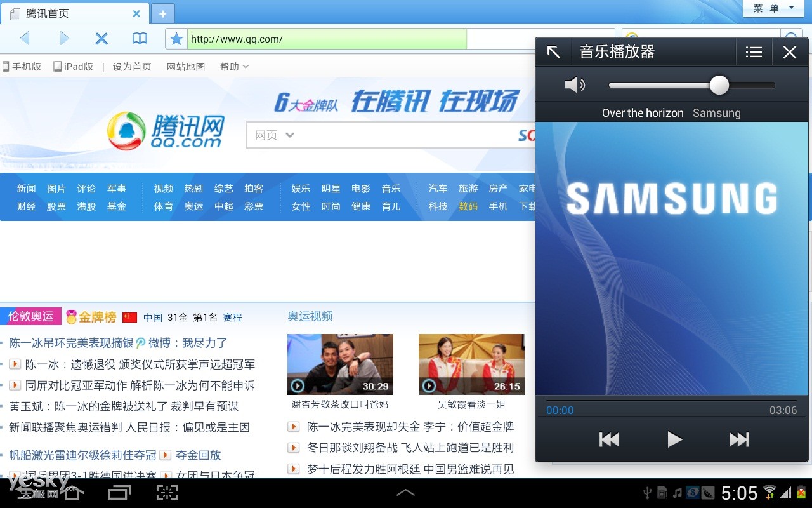This screenshot has width=812, height=508.
Task: Open the 数码 navigation category
Action: (x=468, y=206)
